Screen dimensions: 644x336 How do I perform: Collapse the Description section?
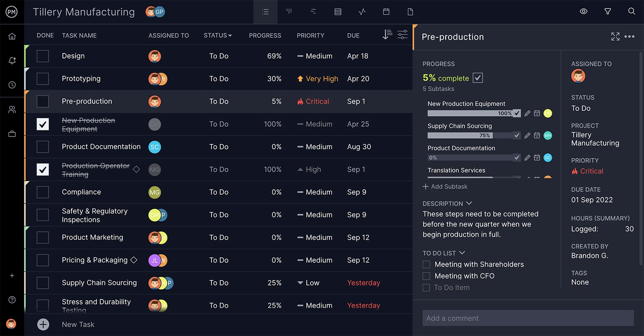pyautogui.click(x=469, y=203)
